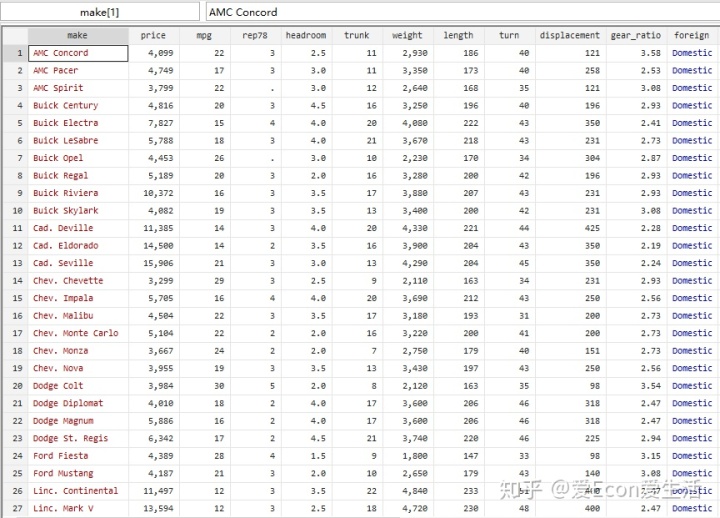Click the Cad. Eldorado cell
The height and width of the screenshot is (518, 720).
coord(78,246)
